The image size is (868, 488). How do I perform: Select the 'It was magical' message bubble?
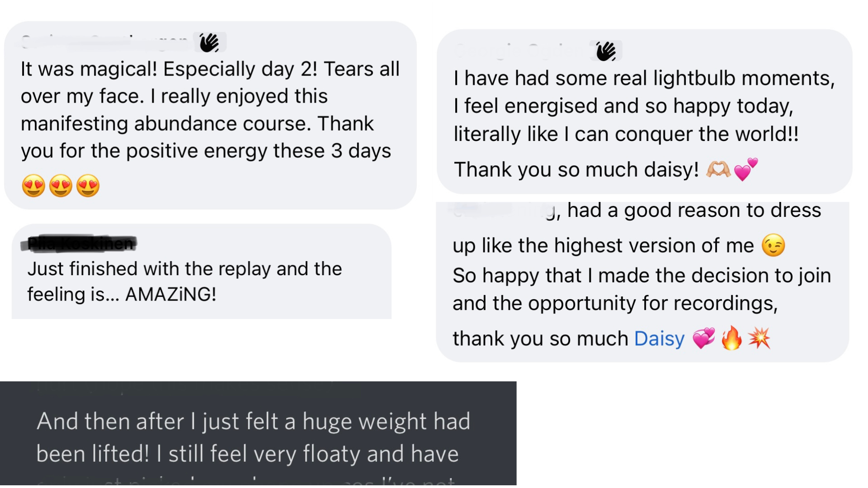(x=210, y=115)
